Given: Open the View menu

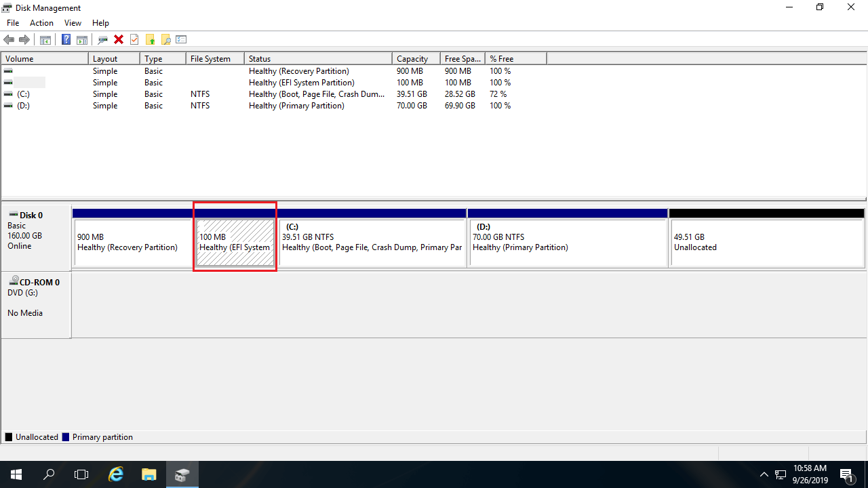Looking at the screenshot, I should click(73, 23).
